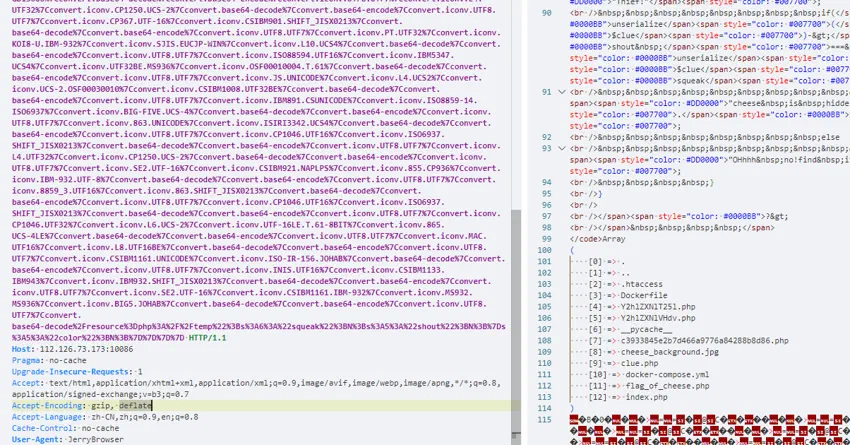Click response line number 92
The image size is (850, 445).
tap(546, 137)
